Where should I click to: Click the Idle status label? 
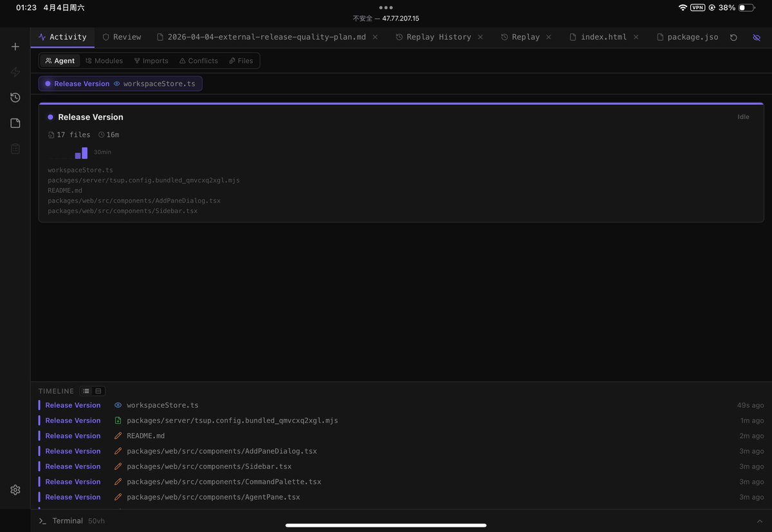click(x=743, y=117)
